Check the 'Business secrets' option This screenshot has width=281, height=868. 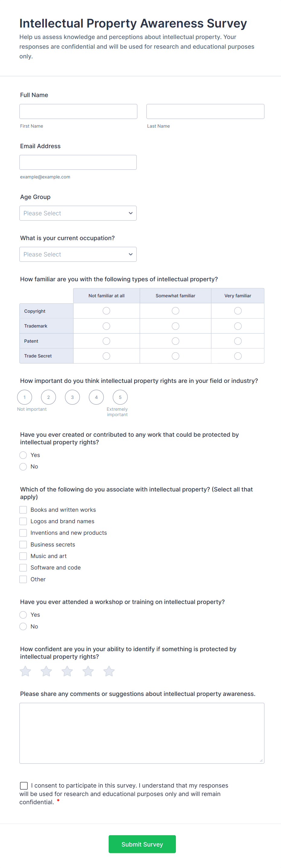coord(23,544)
